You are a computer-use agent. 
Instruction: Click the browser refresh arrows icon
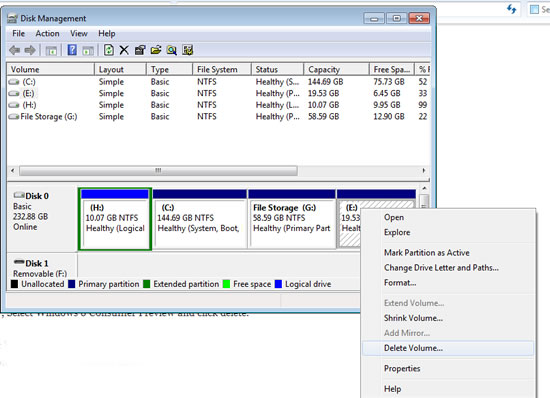point(512,9)
